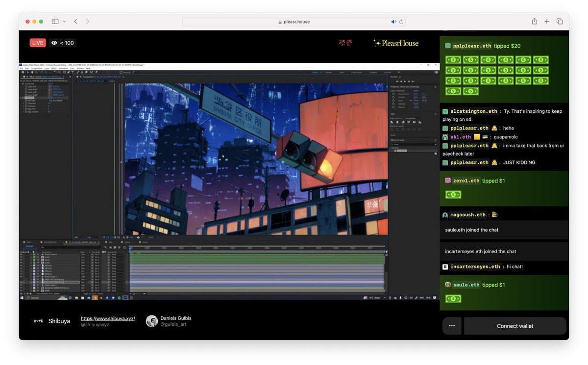588x365 pixels.
Task: Click the pleasr.house address bar
Action: tap(294, 22)
